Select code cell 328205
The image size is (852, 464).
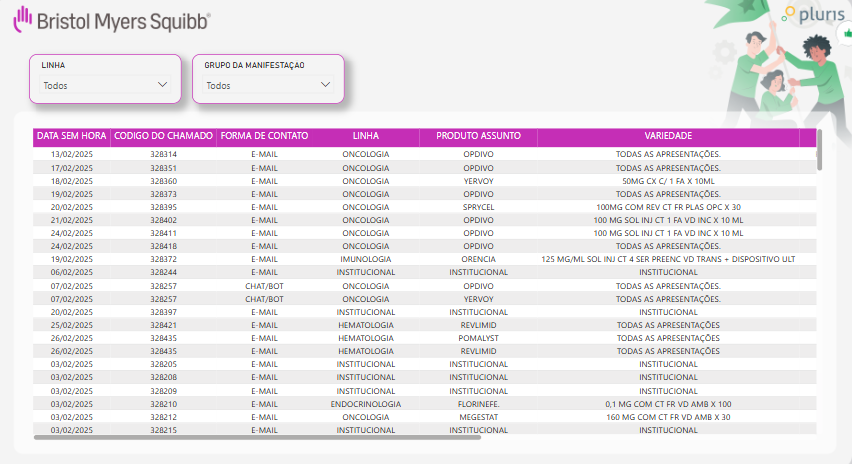click(164, 365)
